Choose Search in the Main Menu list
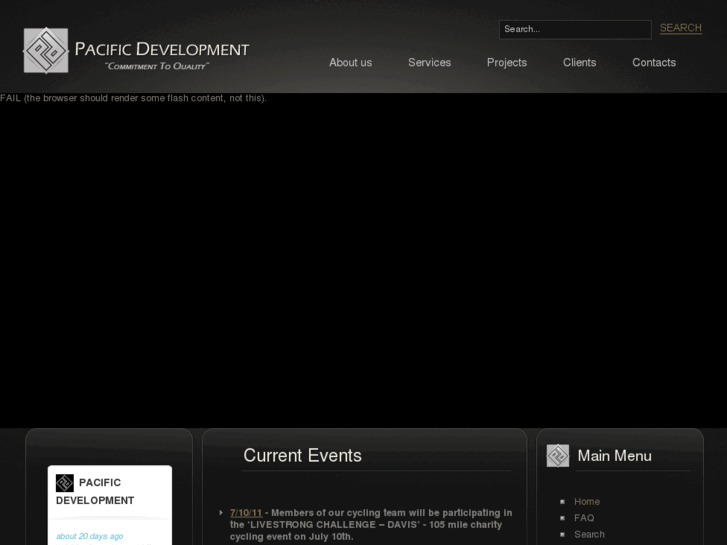Image resolution: width=727 pixels, height=545 pixels. point(589,535)
